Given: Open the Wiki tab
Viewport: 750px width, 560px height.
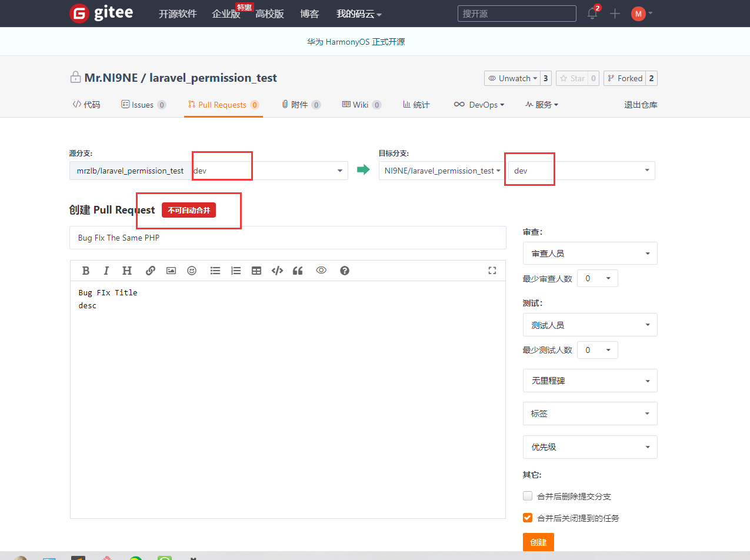Looking at the screenshot, I should click(361, 105).
